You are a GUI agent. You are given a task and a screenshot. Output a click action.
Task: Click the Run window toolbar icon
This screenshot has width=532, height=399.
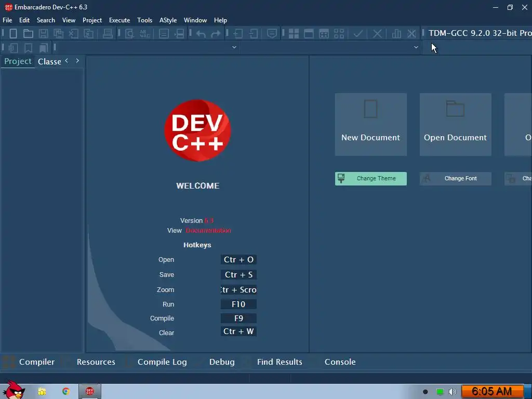coord(309,34)
